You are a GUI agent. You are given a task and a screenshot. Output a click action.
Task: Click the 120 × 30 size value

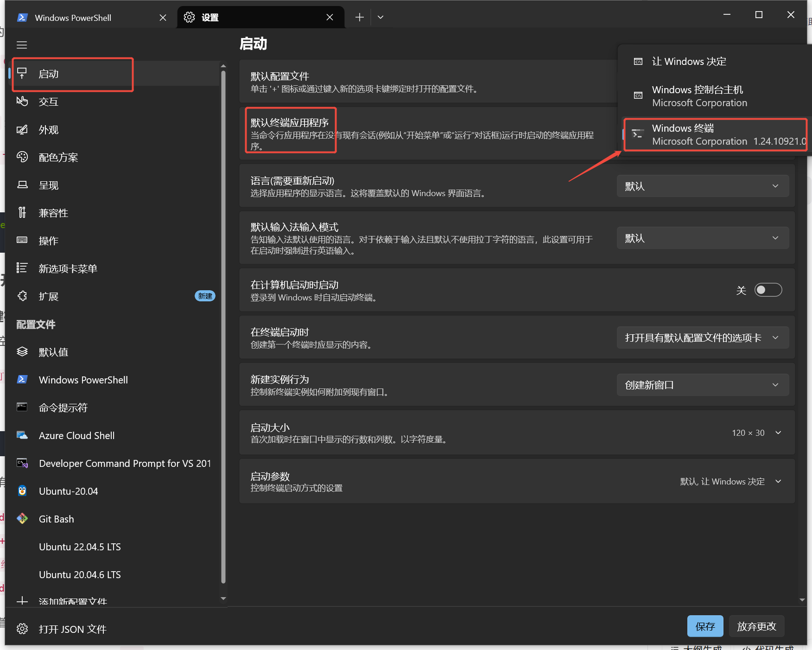point(748,433)
